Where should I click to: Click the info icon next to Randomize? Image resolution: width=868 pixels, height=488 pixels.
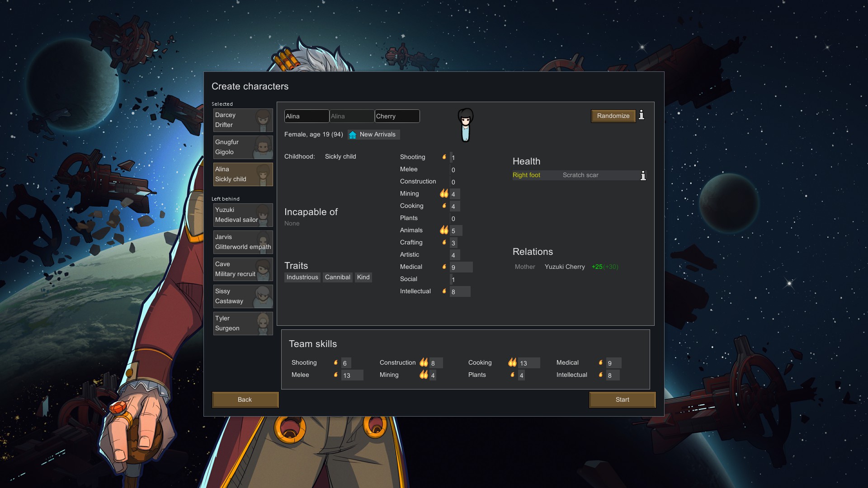pyautogui.click(x=641, y=116)
